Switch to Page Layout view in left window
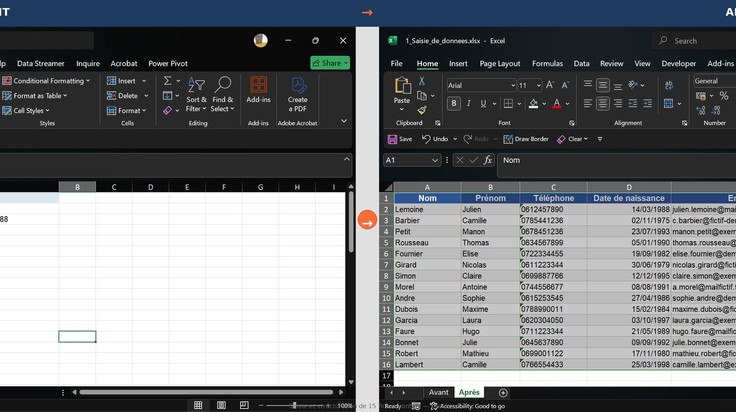736x412 pixels. click(x=221, y=405)
